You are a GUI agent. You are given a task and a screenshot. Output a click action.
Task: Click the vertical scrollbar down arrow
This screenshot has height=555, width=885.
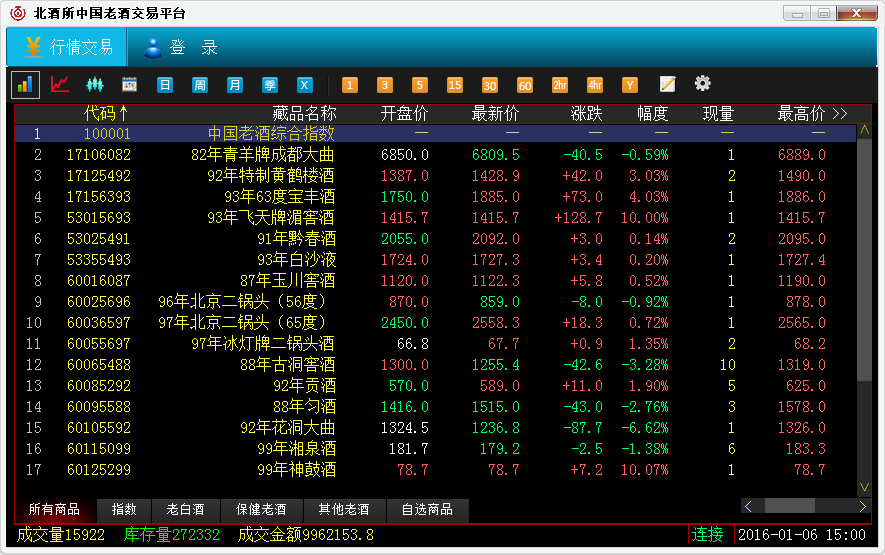tap(865, 487)
